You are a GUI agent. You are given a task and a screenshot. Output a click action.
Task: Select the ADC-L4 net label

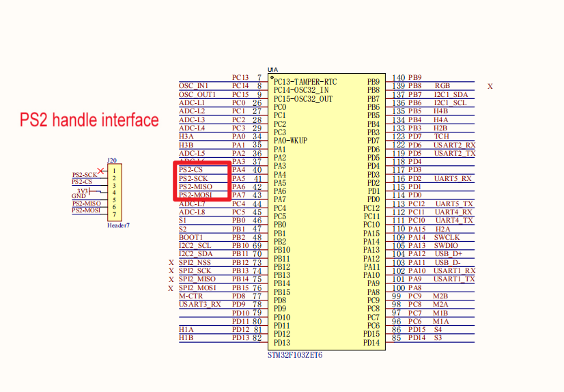[192, 128]
